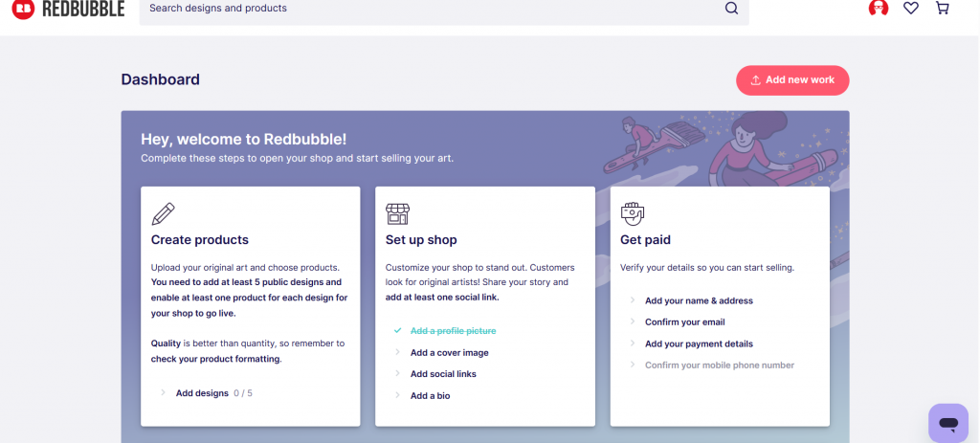Click the money icon in Get paid

[x=632, y=213]
